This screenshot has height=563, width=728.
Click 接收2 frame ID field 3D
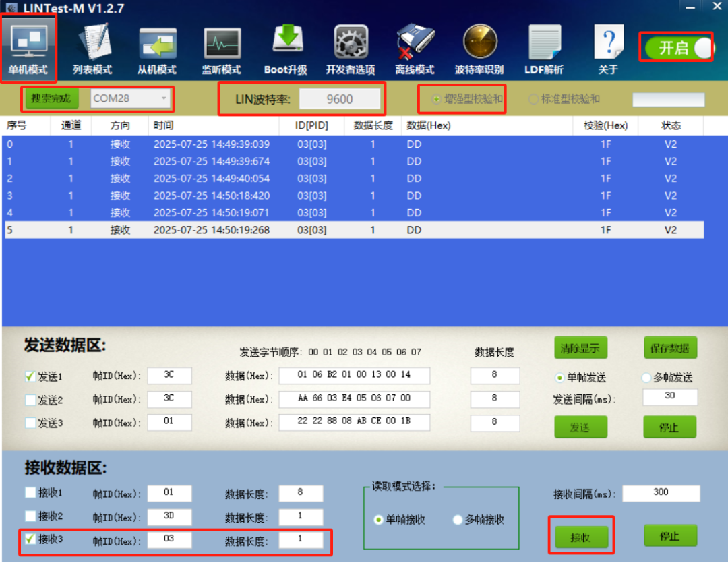click(x=169, y=516)
